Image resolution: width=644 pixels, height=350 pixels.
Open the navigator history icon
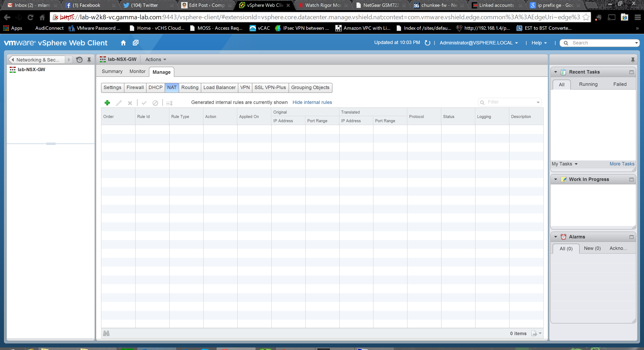[79, 60]
